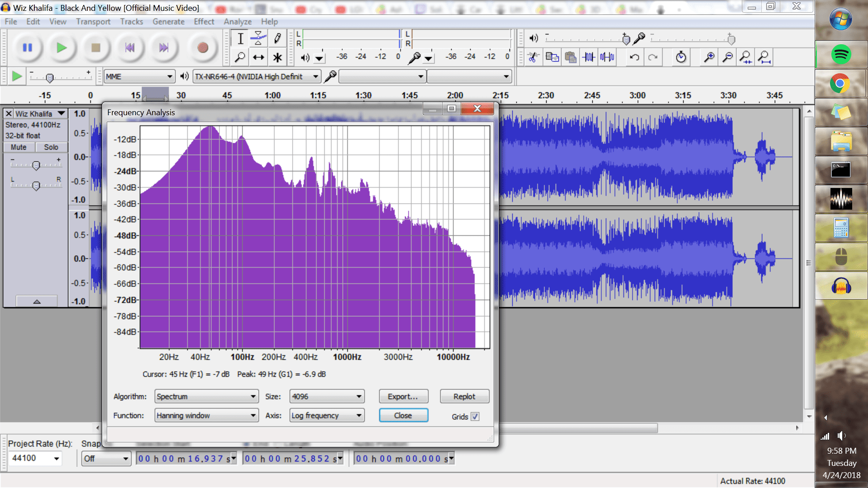868x488 pixels.
Task: Open the Generate menu
Action: tap(169, 22)
